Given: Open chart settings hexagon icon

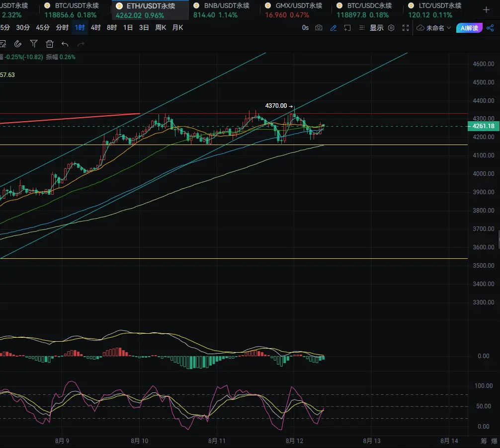Looking at the screenshot, I should [x=391, y=28].
